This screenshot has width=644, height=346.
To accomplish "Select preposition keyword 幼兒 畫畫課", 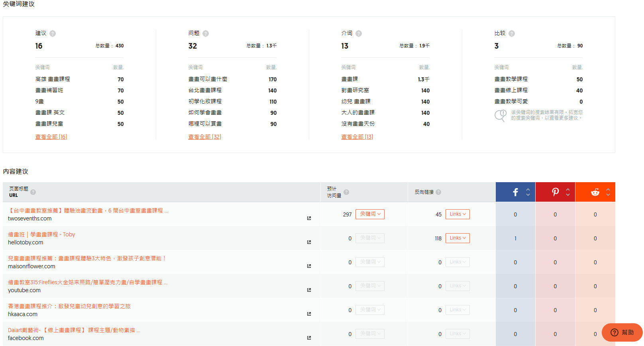I will point(356,102).
